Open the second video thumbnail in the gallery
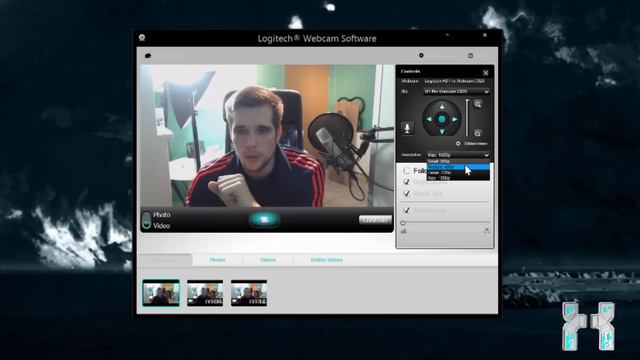Screen dimensions: 640x360 [x=205, y=293]
